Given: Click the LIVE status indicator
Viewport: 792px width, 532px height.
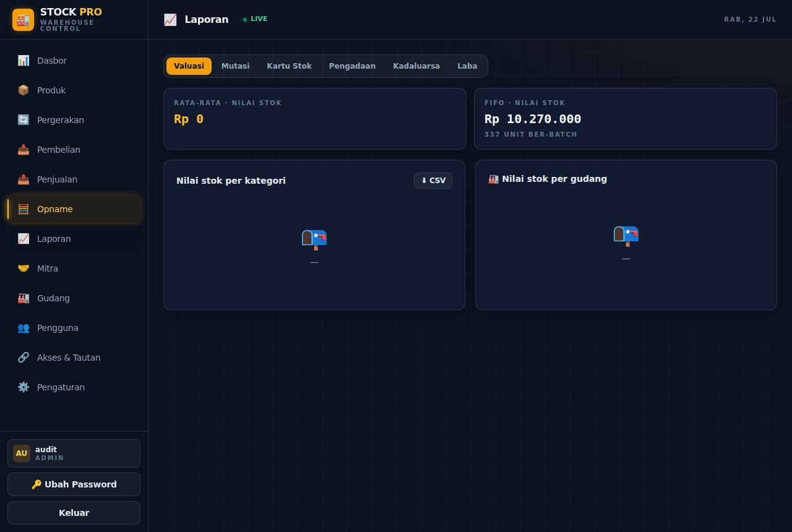Looking at the screenshot, I should tap(255, 19).
